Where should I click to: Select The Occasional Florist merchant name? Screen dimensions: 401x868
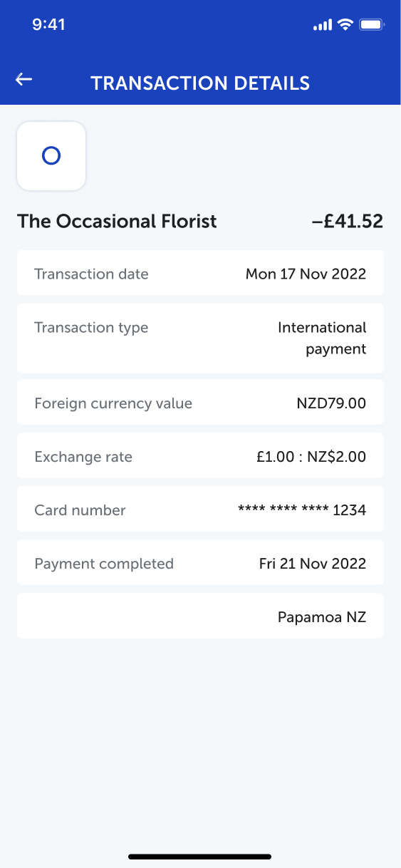click(x=117, y=221)
